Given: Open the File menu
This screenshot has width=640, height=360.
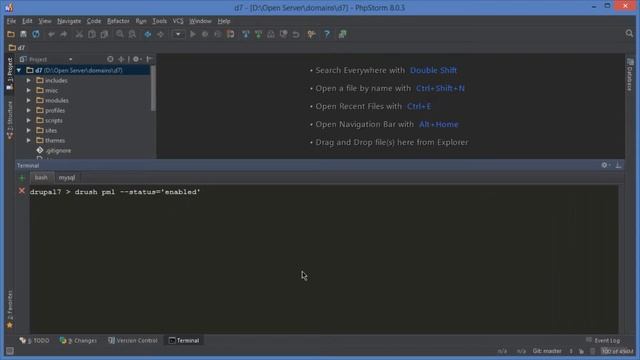Looking at the screenshot, I should [11, 21].
